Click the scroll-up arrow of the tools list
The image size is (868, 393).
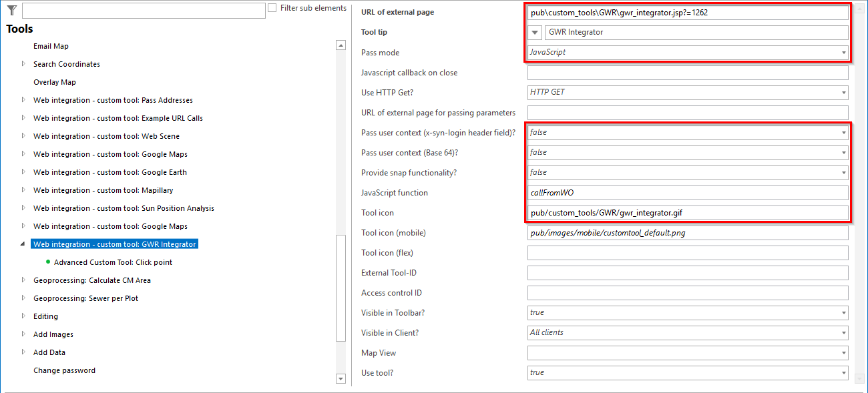[x=341, y=45]
